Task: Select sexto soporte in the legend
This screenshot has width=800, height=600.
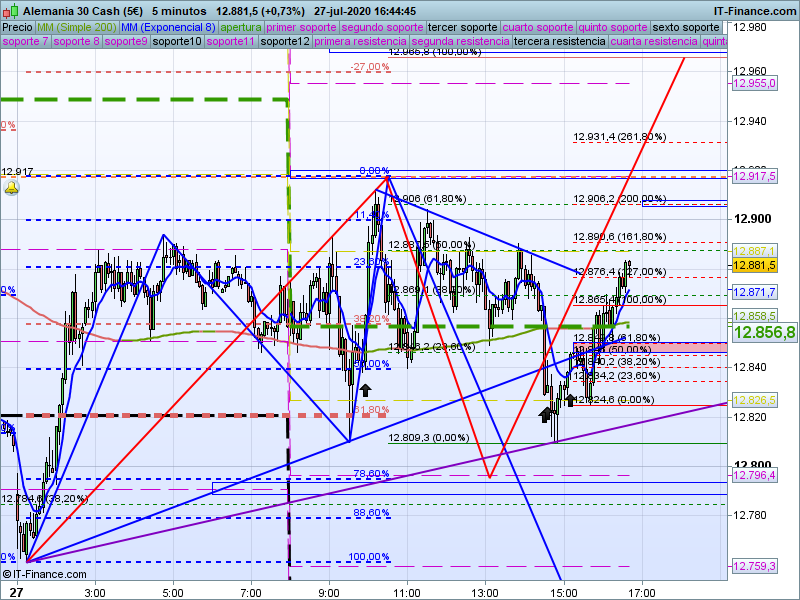Action: (x=686, y=28)
